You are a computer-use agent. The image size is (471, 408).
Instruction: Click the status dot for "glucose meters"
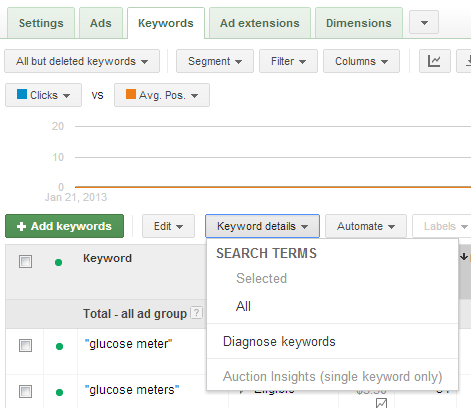[59, 392]
